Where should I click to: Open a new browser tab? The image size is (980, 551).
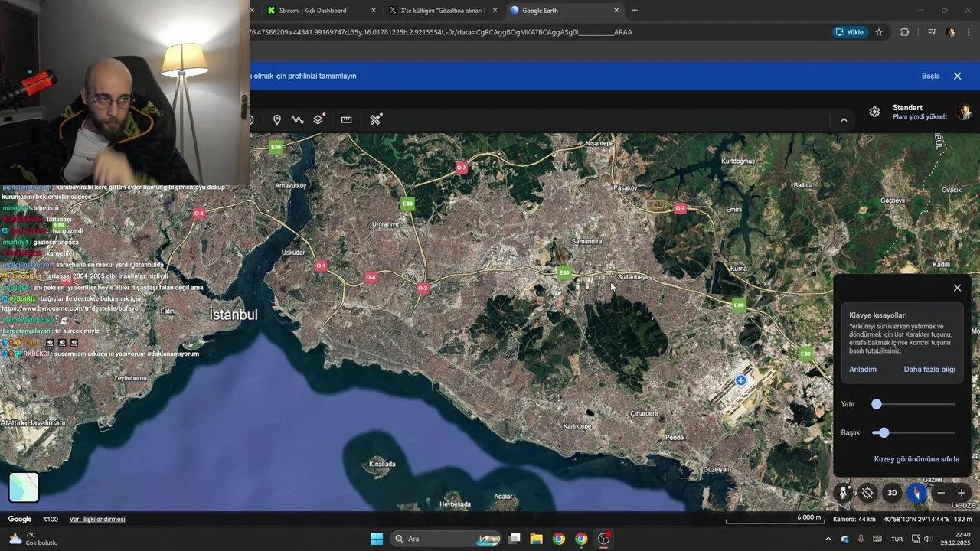point(635,11)
